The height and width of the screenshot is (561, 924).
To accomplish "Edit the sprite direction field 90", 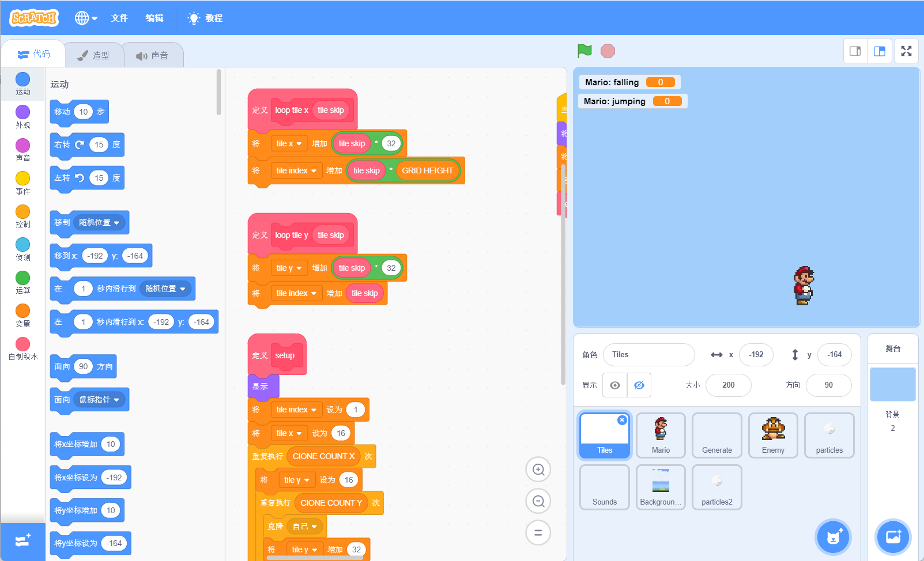I will point(829,385).
